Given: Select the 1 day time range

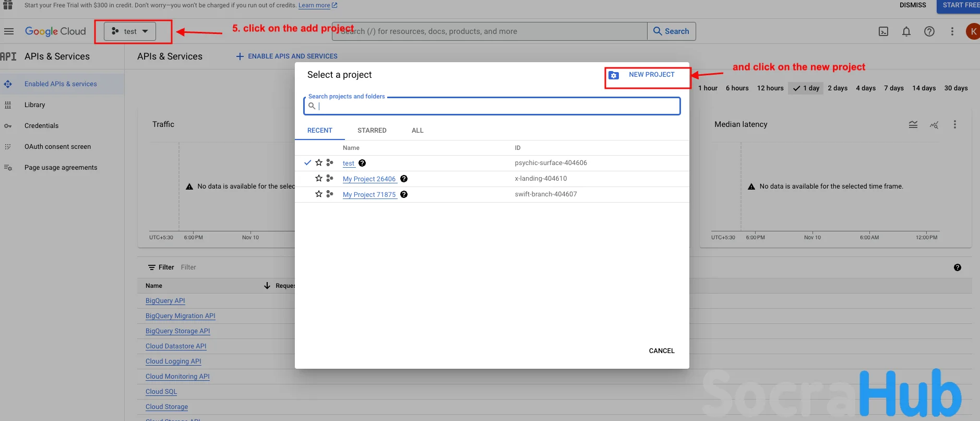Looking at the screenshot, I should 806,88.
